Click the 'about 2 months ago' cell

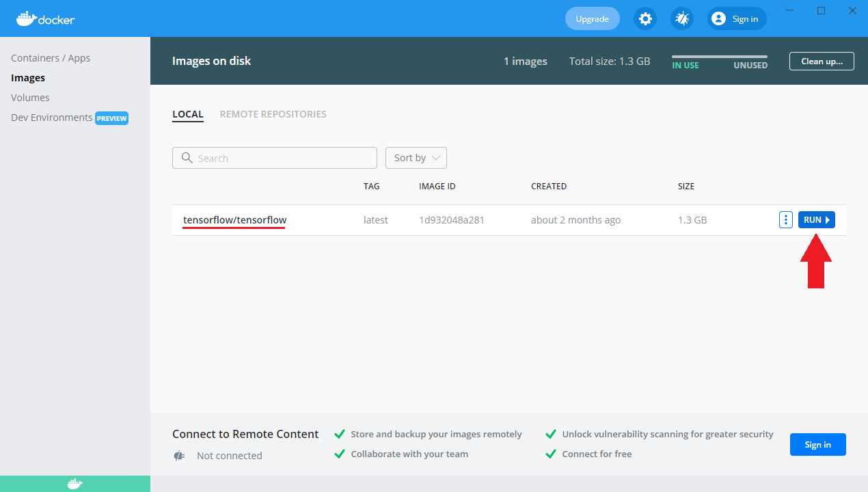576,220
